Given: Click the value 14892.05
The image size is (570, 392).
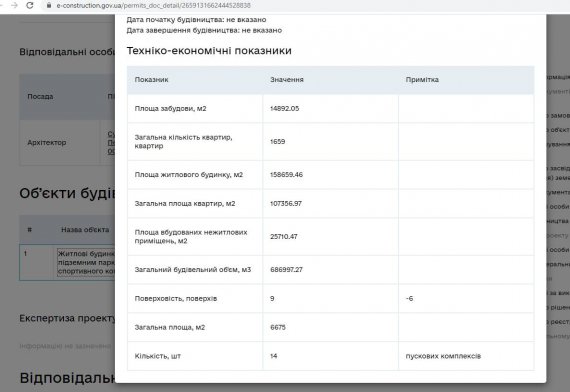Looking at the screenshot, I should [x=284, y=108].
